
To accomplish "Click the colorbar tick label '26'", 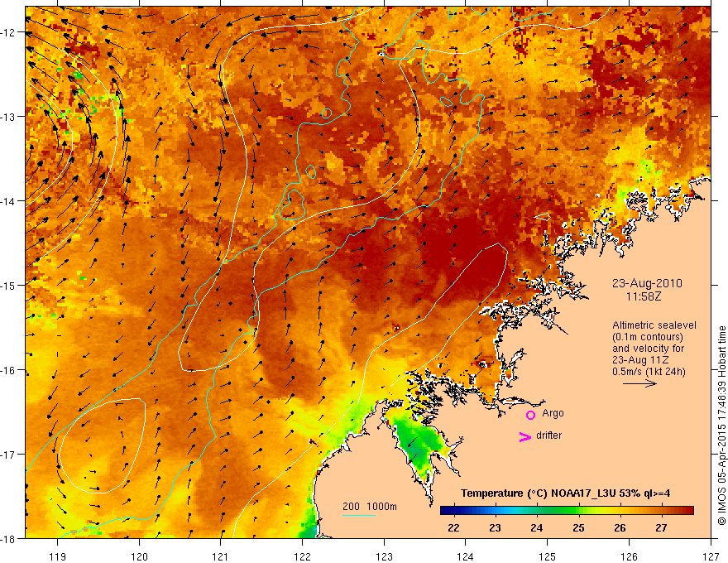I will 620,527.
